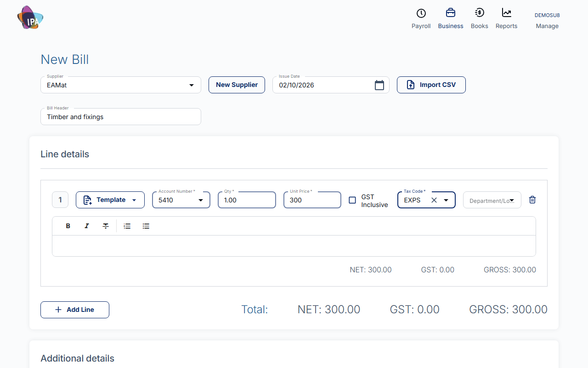
Task: Click the Unit Price field
Action: tap(312, 200)
